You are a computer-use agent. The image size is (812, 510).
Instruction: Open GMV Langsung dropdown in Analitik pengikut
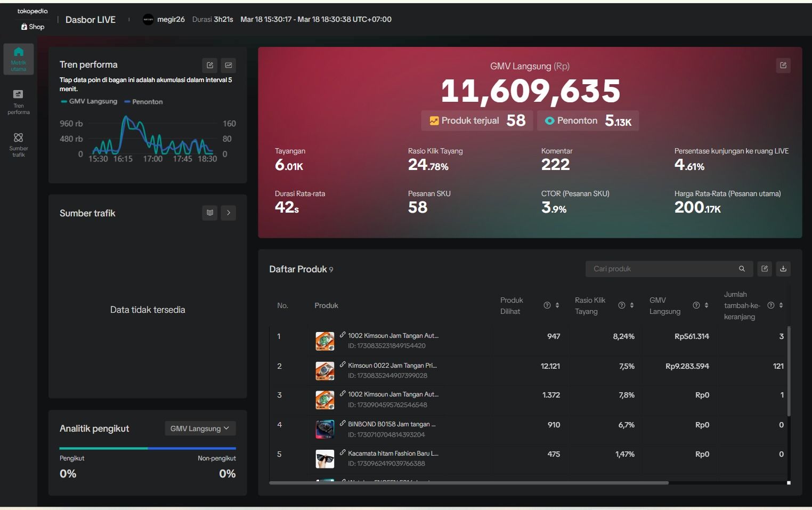point(200,428)
